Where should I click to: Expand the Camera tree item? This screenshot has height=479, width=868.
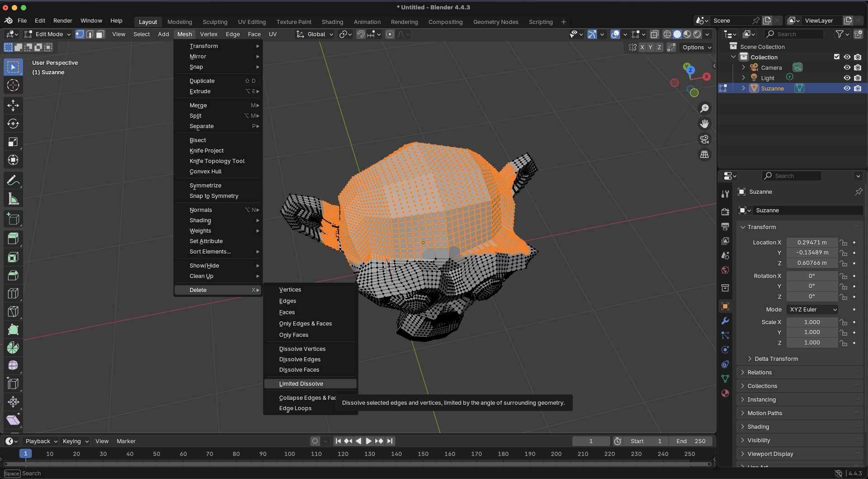pos(744,67)
